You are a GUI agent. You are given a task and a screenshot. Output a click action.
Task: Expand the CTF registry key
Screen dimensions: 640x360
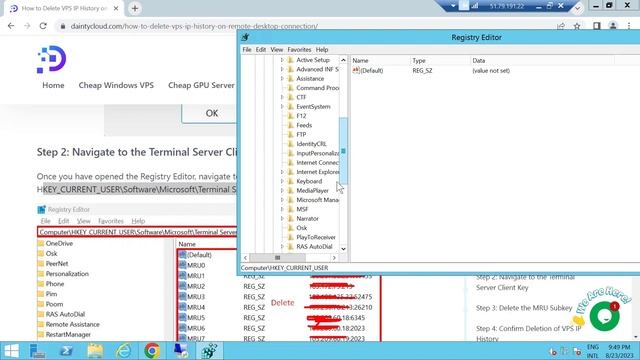(282, 97)
